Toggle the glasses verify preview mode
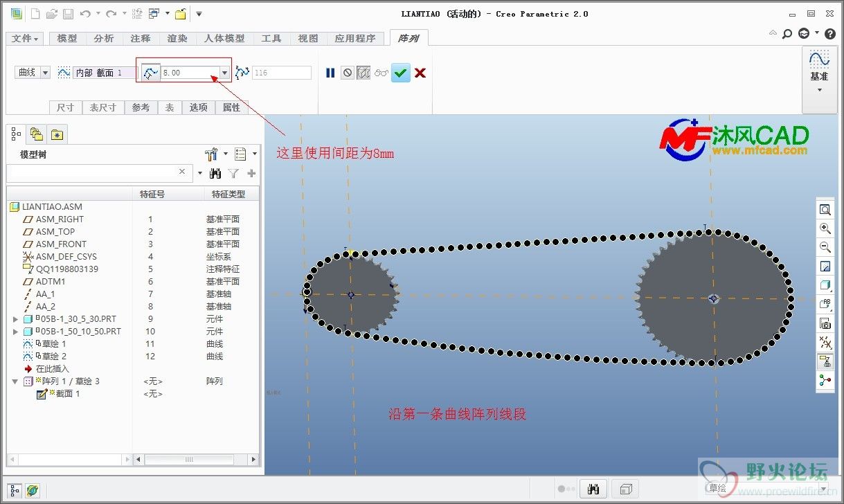The image size is (844, 504). pos(381,73)
